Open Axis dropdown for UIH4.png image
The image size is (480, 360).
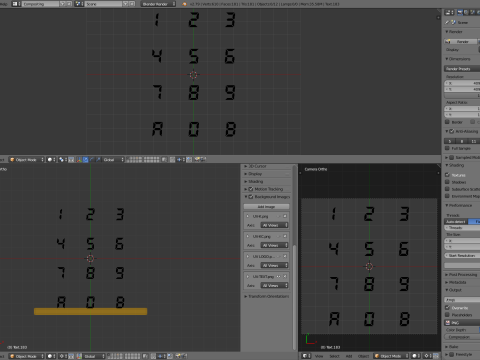click(x=274, y=225)
